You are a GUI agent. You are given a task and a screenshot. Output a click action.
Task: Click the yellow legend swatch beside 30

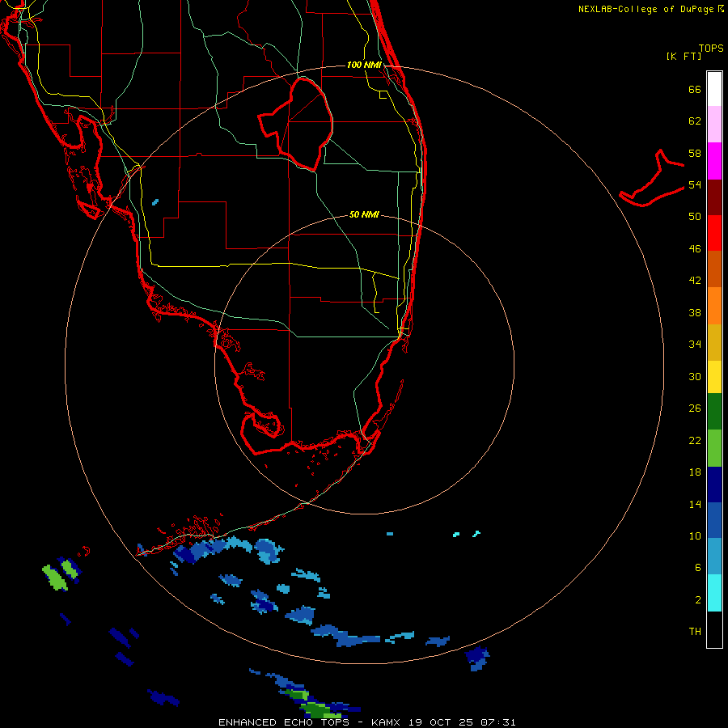pyautogui.click(x=714, y=377)
